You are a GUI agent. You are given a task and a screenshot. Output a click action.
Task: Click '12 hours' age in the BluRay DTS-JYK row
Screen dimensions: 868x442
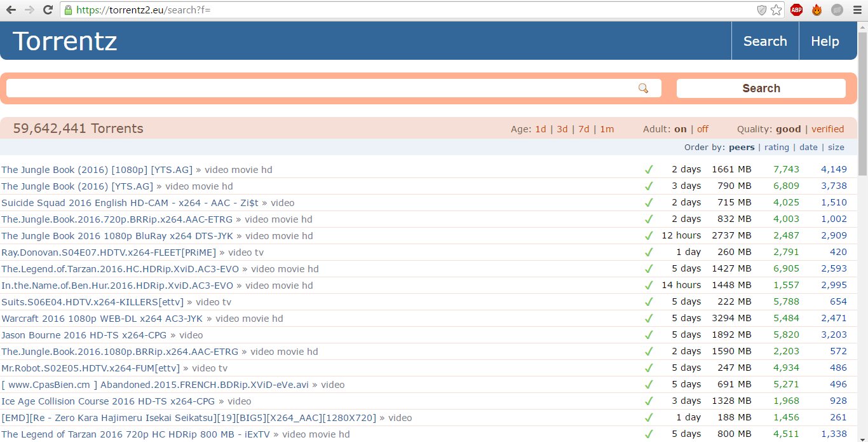coord(681,236)
